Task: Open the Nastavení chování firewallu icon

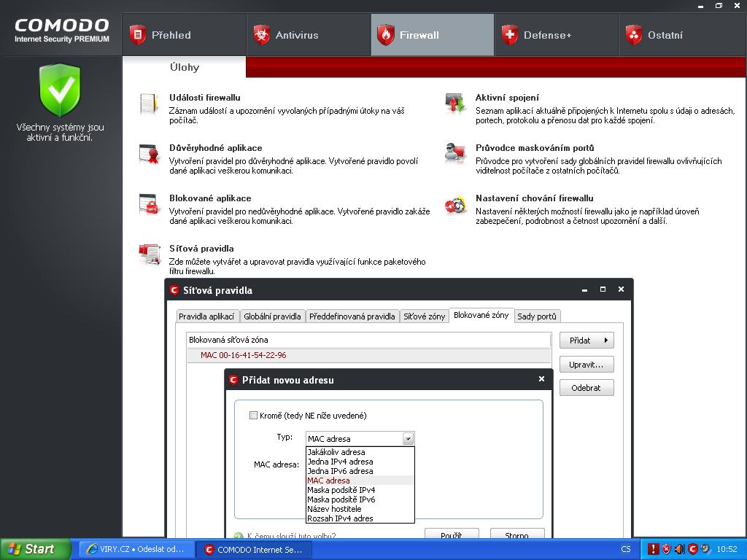Action: (455, 205)
